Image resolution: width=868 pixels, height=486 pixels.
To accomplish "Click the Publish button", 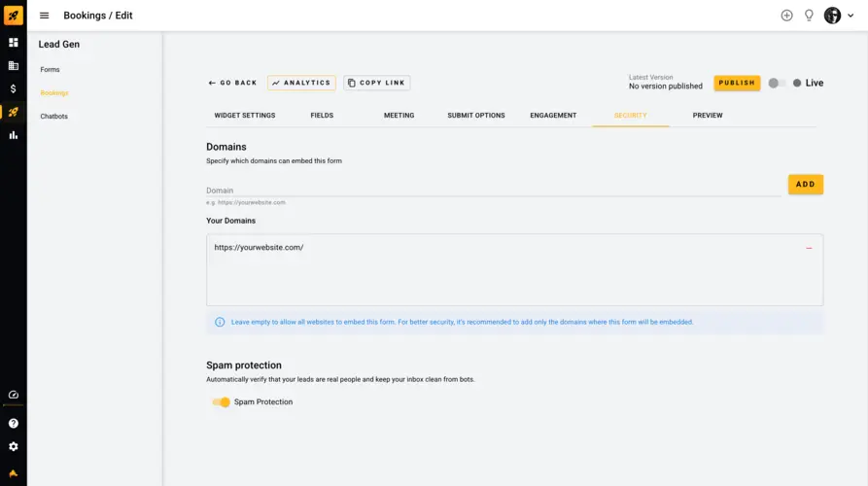I will click(x=736, y=83).
